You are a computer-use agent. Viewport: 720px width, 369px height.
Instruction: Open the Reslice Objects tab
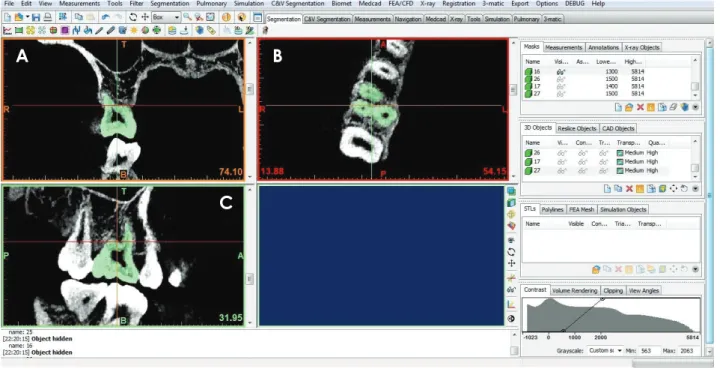click(578, 128)
